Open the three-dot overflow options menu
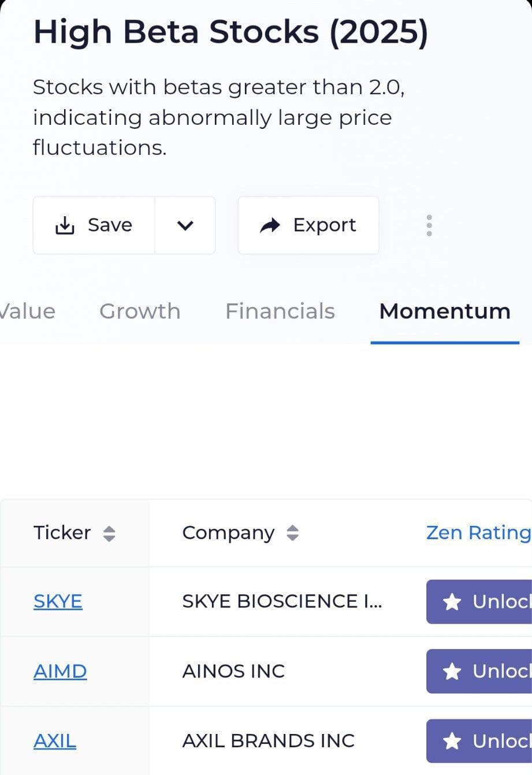532x775 pixels. [429, 225]
